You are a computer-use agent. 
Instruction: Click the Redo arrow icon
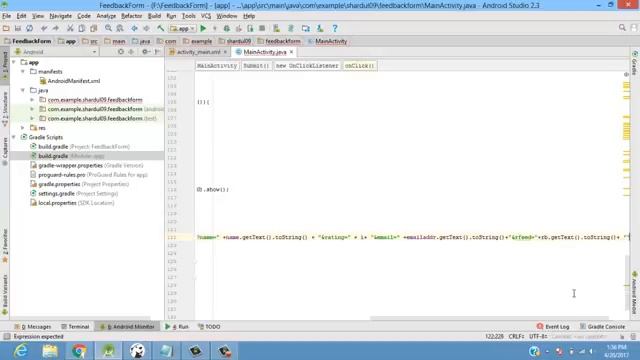[x=56, y=28]
